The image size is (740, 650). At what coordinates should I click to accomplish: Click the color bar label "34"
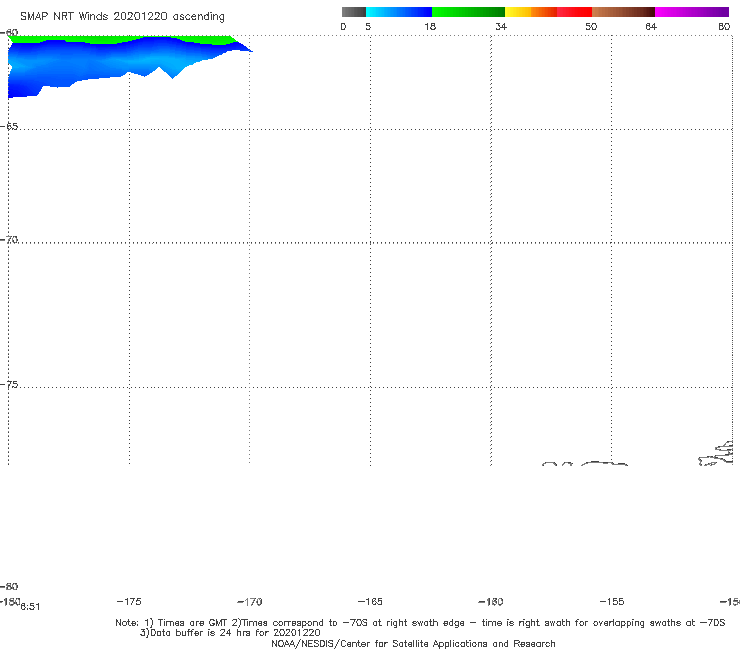(x=501, y=26)
